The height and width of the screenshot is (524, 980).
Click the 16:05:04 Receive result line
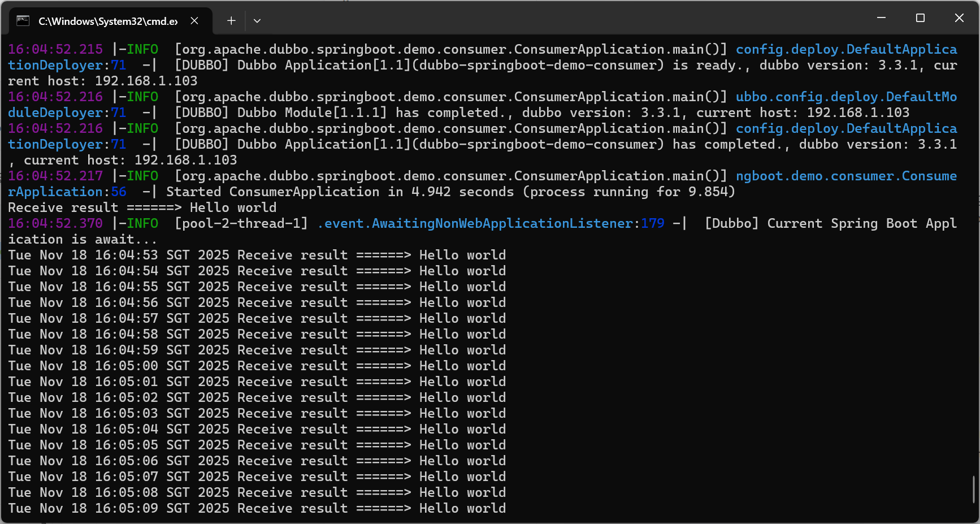[257, 429]
